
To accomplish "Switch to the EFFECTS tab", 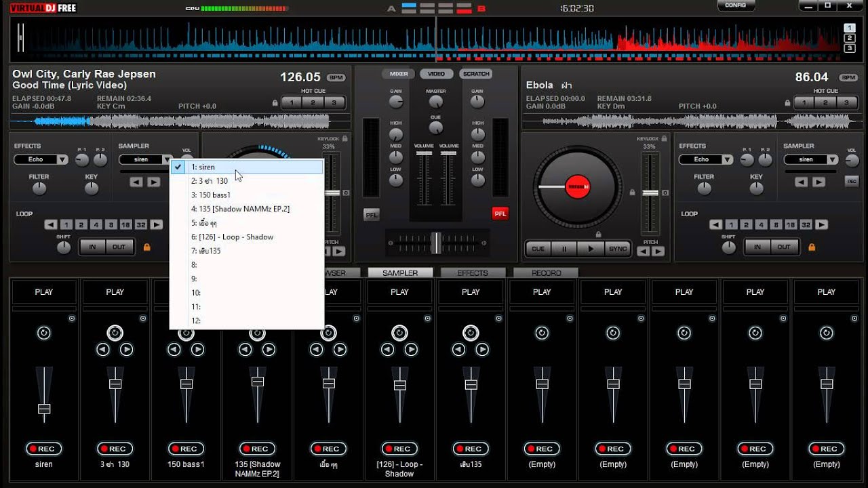I will click(473, 272).
